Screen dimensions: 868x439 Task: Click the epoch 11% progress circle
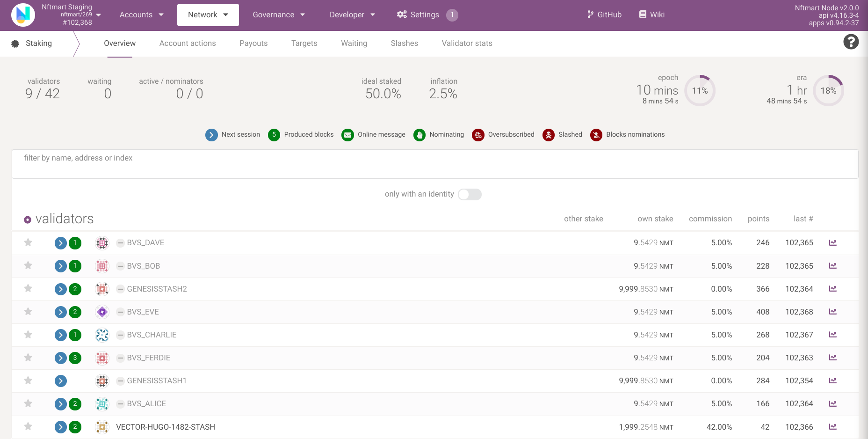(x=700, y=91)
